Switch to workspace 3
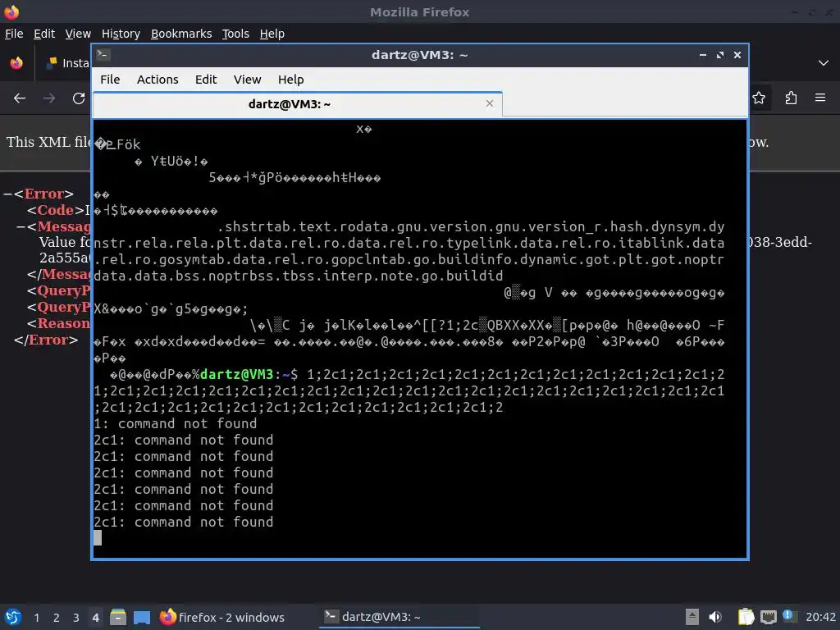The height and width of the screenshot is (630, 840). click(x=76, y=618)
